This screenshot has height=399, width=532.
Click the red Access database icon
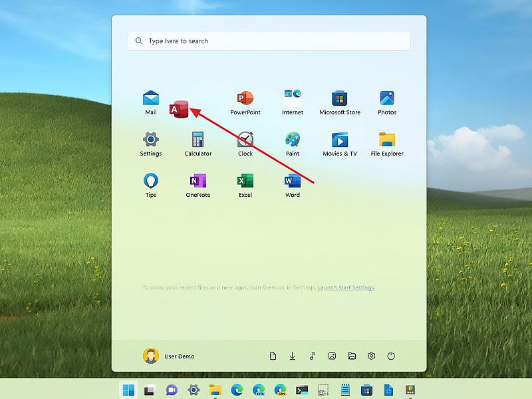[x=179, y=109]
